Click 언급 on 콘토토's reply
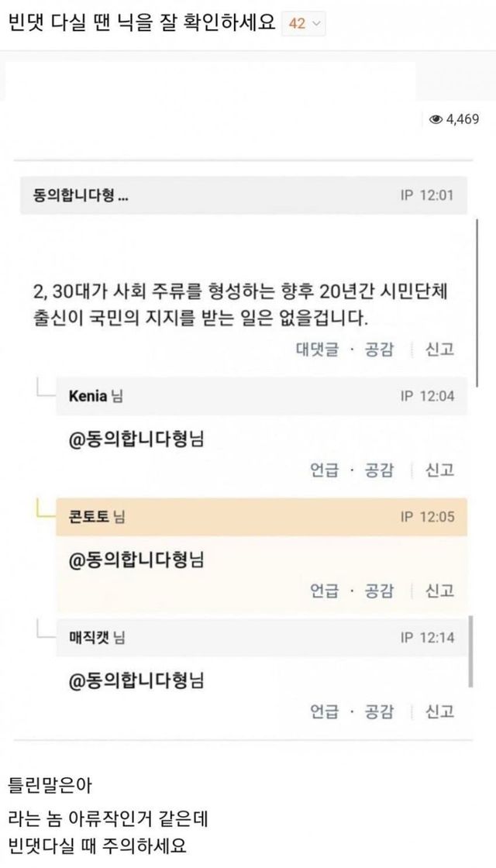This screenshot has width=496, height=868. click(x=324, y=591)
